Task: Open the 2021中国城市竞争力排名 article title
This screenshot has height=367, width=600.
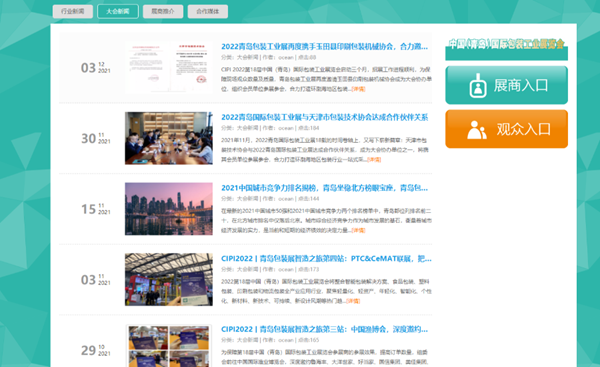Action: tap(324, 188)
